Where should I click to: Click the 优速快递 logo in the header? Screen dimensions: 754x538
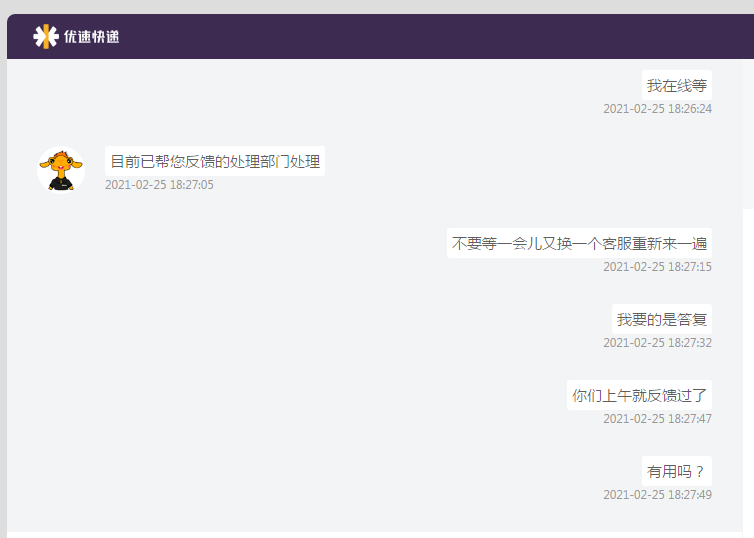pos(76,37)
